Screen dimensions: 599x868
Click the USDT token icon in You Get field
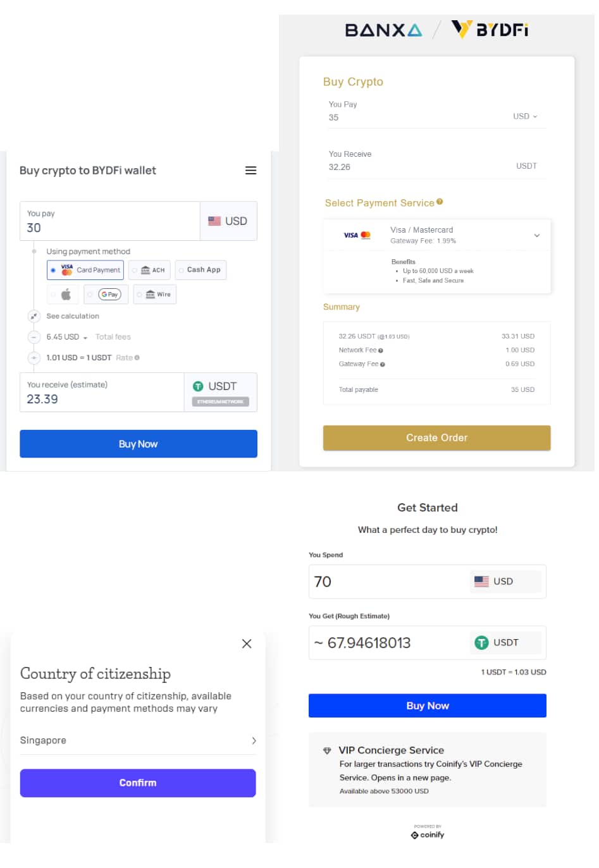click(x=481, y=642)
